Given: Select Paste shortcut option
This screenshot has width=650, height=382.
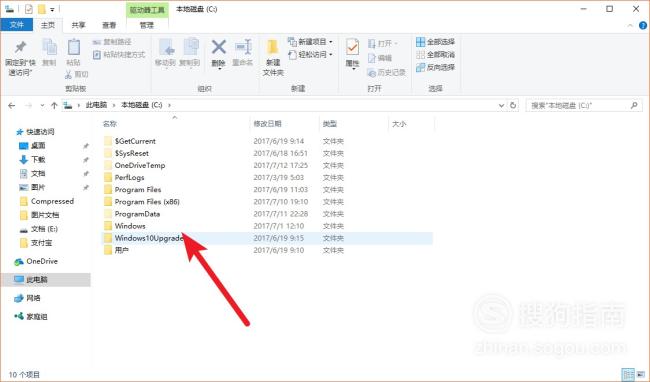Looking at the screenshot, I should [119, 54].
